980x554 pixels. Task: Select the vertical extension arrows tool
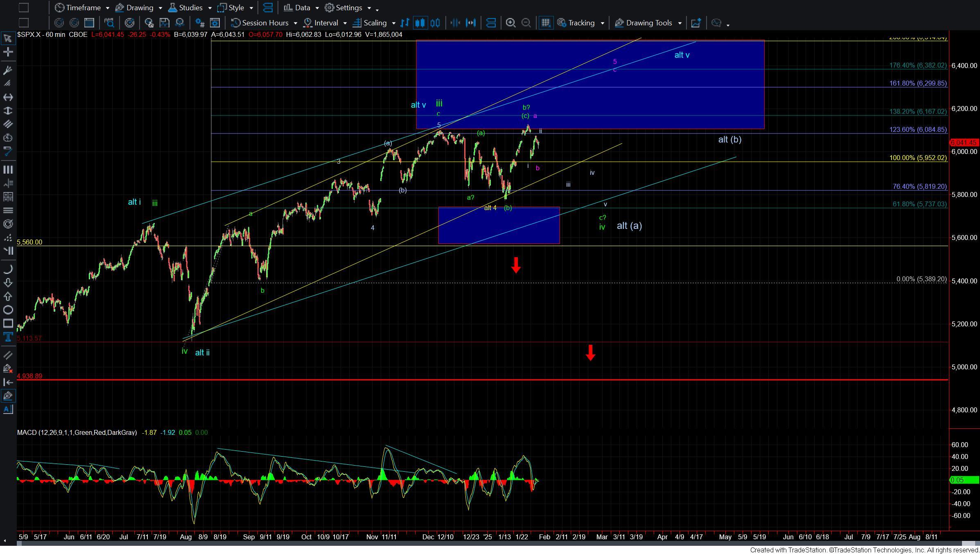pos(8,111)
